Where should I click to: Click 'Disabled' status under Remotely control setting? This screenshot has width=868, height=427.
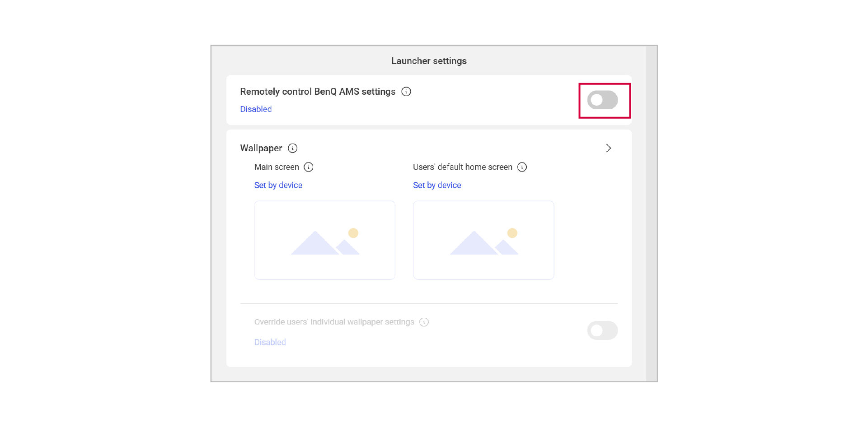pyautogui.click(x=256, y=109)
